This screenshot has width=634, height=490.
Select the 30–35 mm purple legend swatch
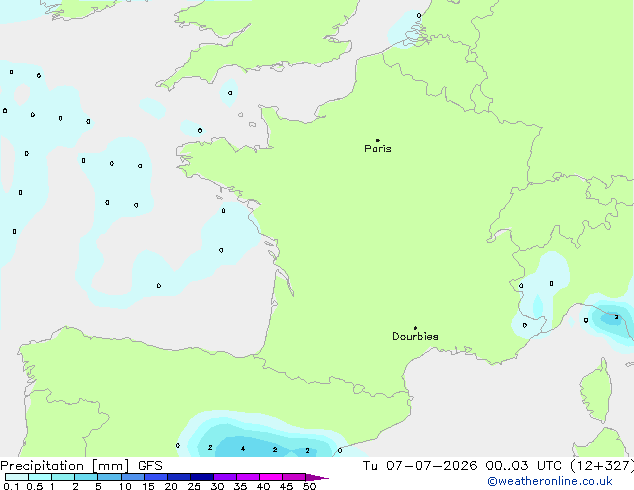tap(224, 477)
